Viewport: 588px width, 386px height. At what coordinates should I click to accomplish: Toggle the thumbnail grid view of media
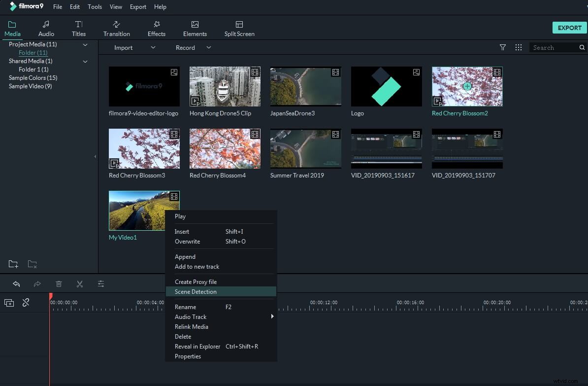(519, 47)
